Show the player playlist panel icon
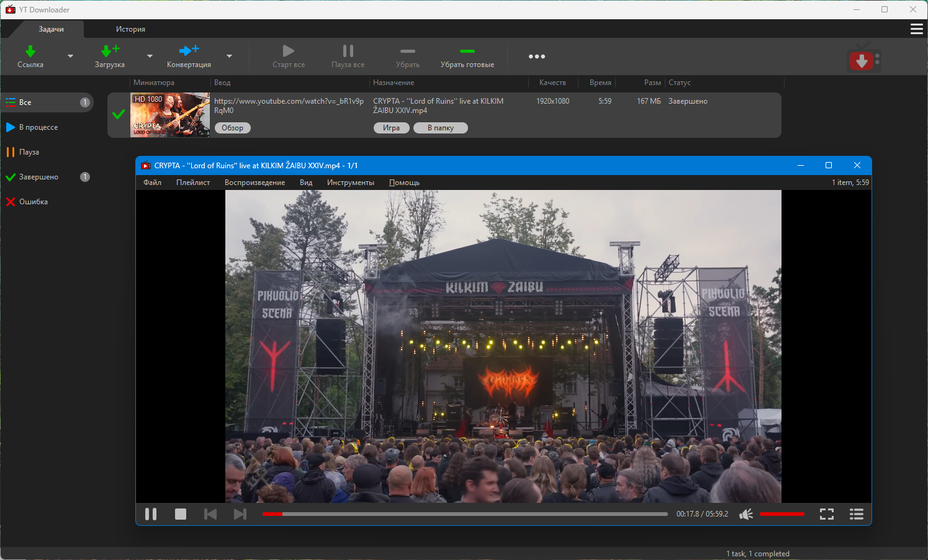Image resolution: width=928 pixels, height=560 pixels. [x=856, y=514]
